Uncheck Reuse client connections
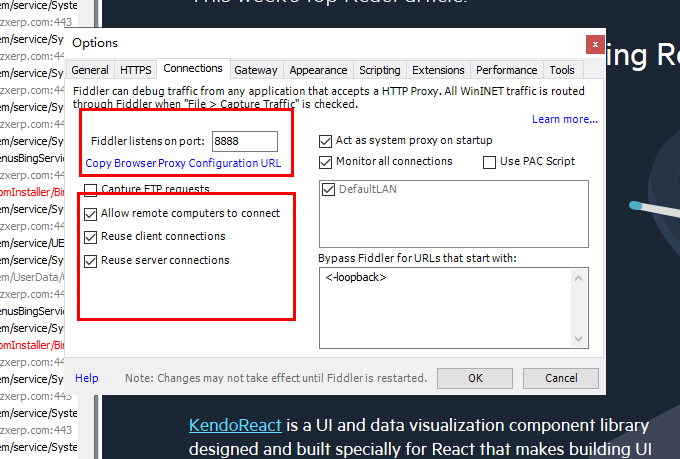680x459 pixels. coord(92,237)
